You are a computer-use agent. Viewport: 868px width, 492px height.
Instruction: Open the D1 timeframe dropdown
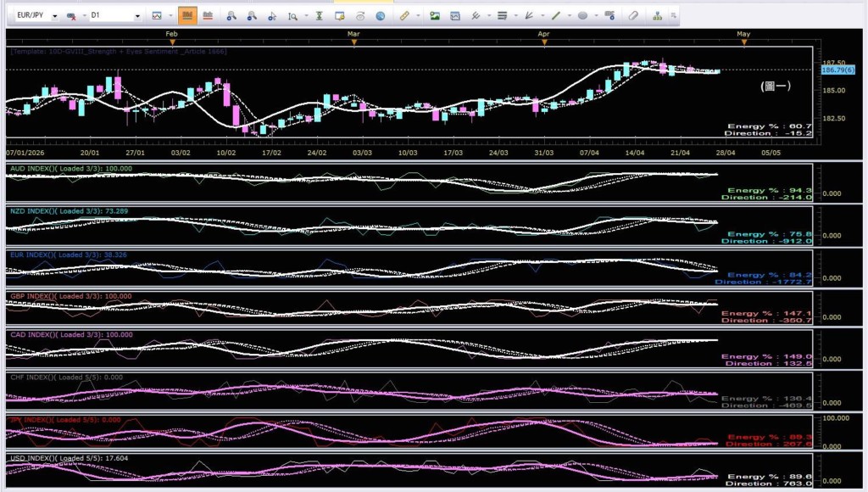point(137,16)
